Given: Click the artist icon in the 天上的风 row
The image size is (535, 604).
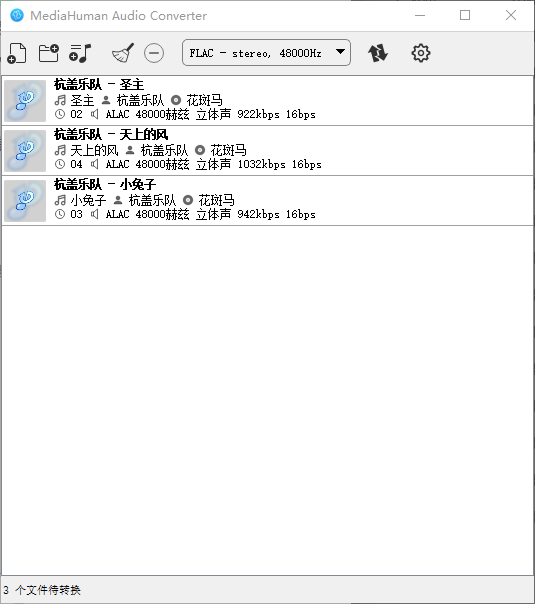Looking at the screenshot, I should tap(130, 150).
